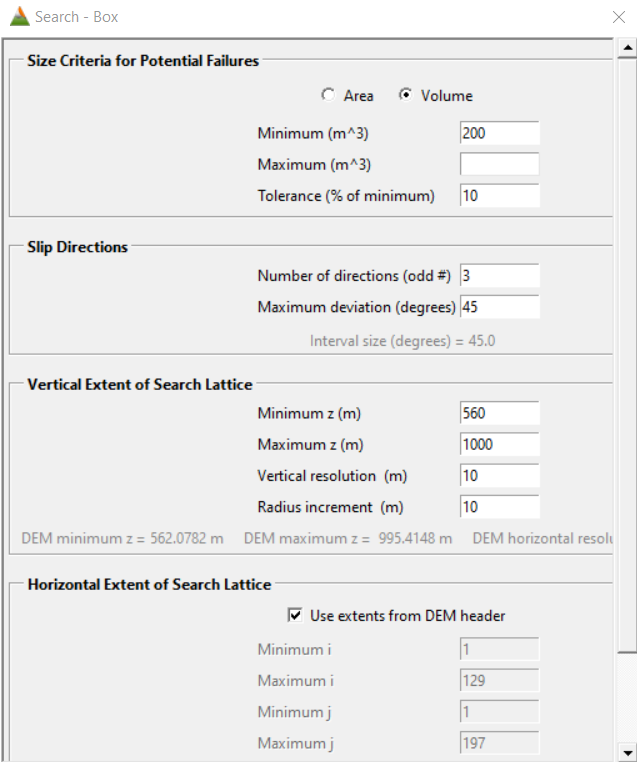This screenshot has height=762, width=637.
Task: Click the Maximum z (m) field
Action: click(x=499, y=444)
